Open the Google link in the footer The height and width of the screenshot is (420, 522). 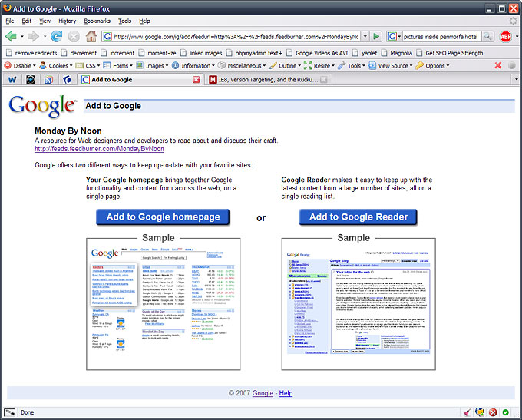[263, 393]
